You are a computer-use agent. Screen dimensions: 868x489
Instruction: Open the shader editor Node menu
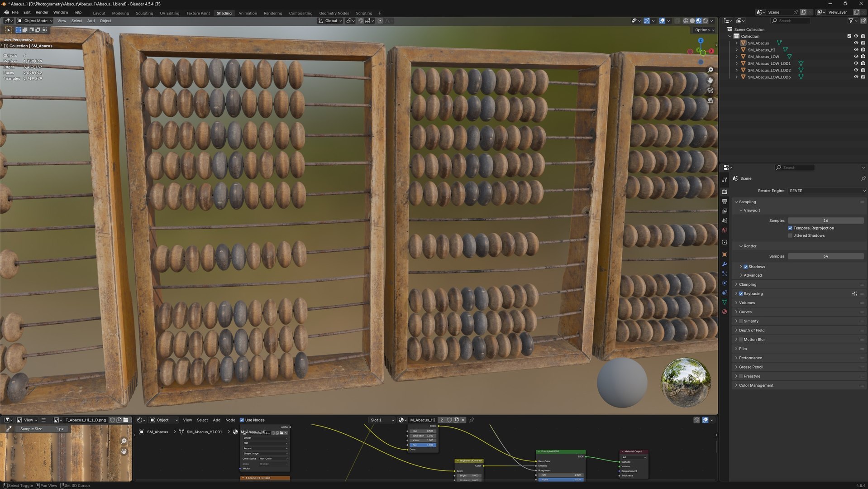point(230,420)
